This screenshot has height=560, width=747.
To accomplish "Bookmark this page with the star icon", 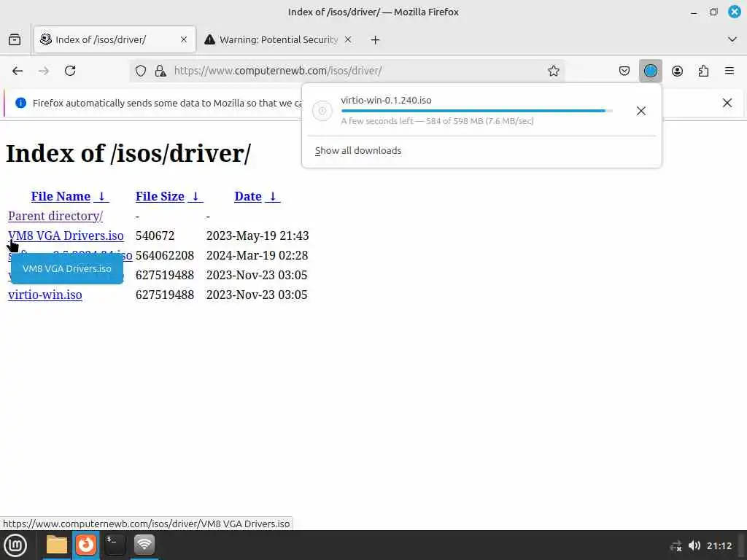I will (x=553, y=71).
